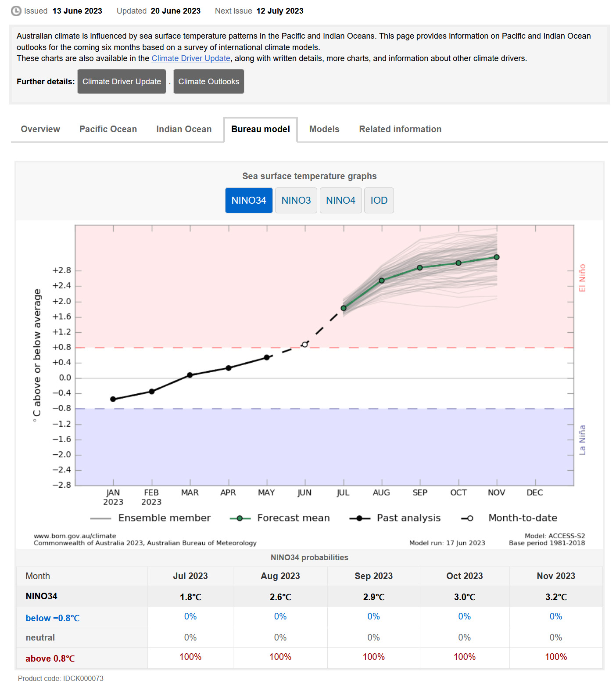Open the Models tab

[324, 129]
